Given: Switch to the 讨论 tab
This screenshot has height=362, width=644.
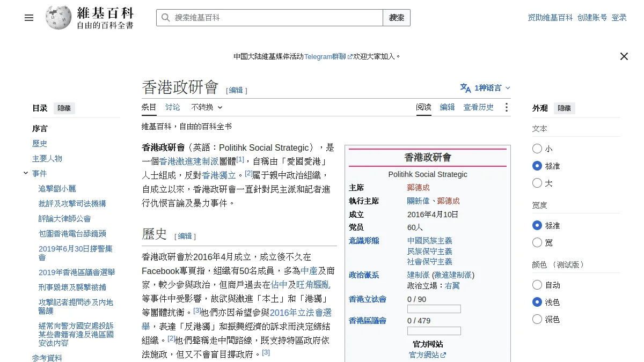Looking at the screenshot, I should click(173, 107).
